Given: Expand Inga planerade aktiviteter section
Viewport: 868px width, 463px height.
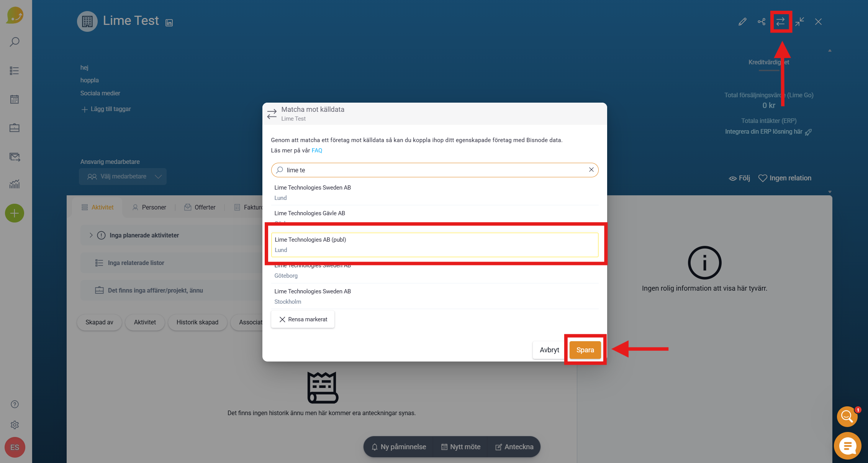Looking at the screenshot, I should click(91, 235).
